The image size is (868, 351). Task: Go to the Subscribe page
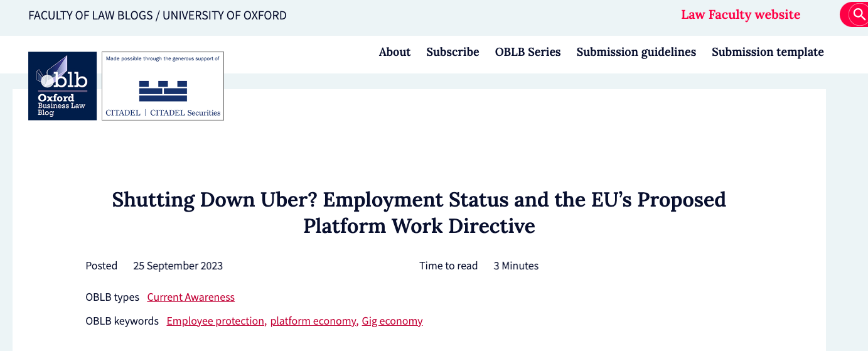pyautogui.click(x=453, y=52)
